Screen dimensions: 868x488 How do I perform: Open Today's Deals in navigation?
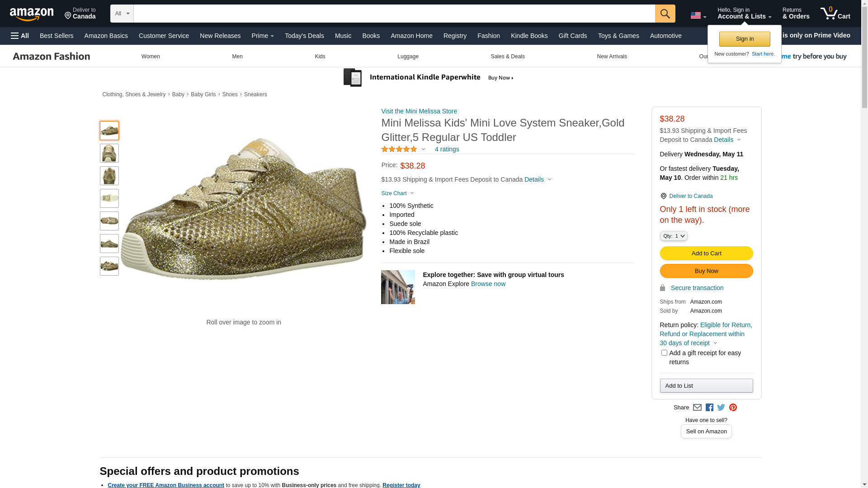click(x=304, y=36)
